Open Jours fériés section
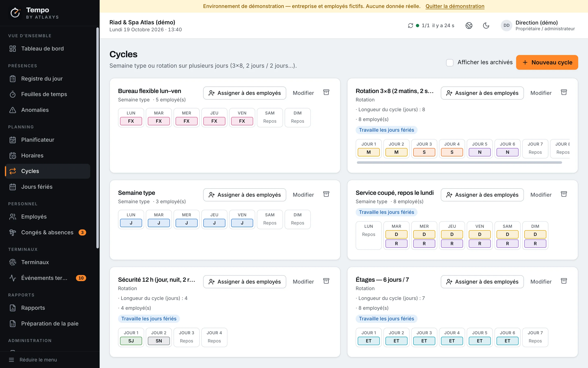The height and width of the screenshot is (368, 588). click(x=48, y=187)
